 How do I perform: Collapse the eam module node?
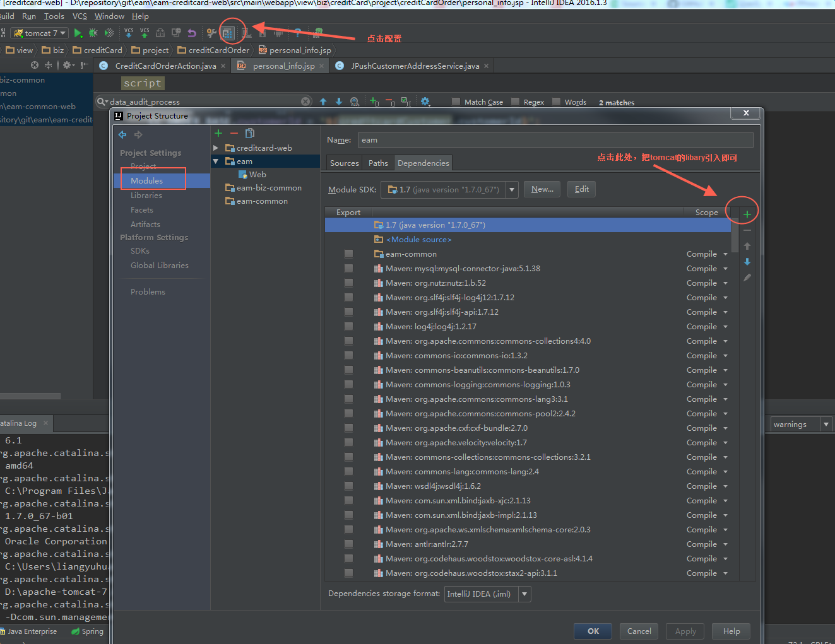216,161
